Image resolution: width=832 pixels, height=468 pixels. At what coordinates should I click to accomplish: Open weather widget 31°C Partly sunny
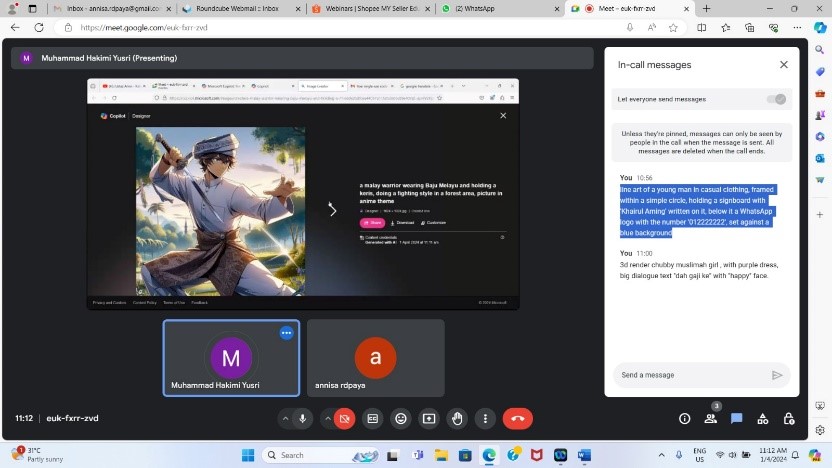[38, 455]
